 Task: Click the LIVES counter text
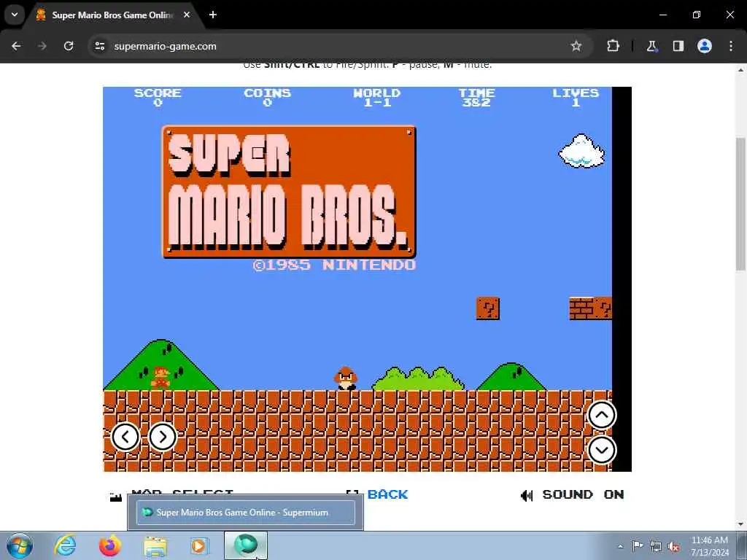(576, 97)
